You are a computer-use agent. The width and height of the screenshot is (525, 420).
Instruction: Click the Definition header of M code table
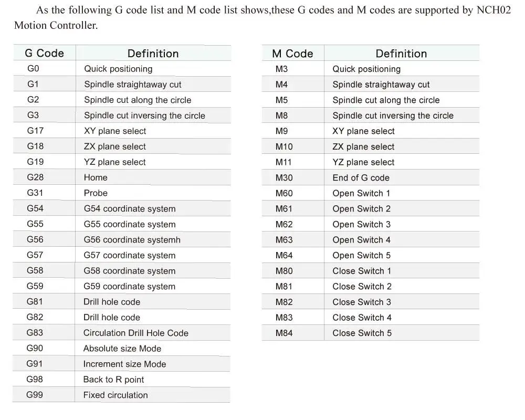[x=402, y=53]
